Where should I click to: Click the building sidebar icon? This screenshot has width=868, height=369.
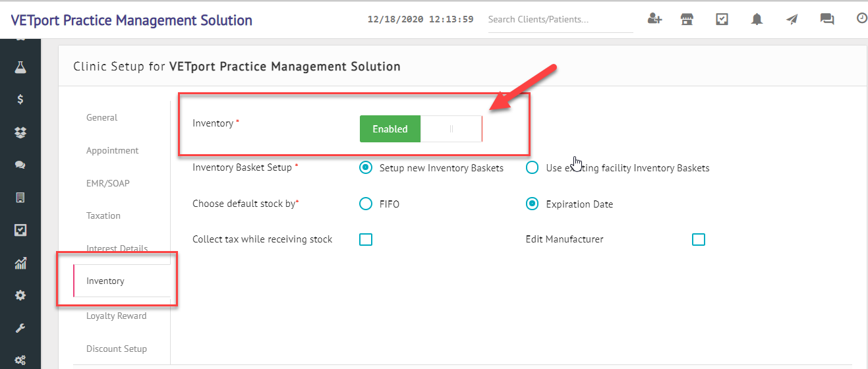(20, 197)
